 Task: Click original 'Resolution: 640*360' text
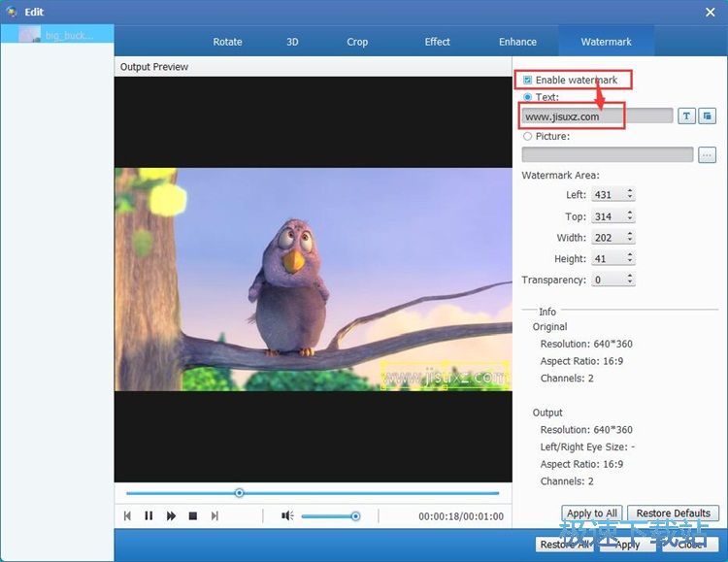point(586,345)
